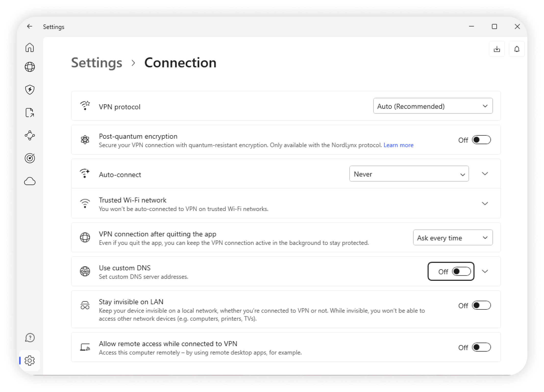Screen dimensions: 544x392
Task: Open the Threat Protection shield icon
Action: pyautogui.click(x=30, y=90)
